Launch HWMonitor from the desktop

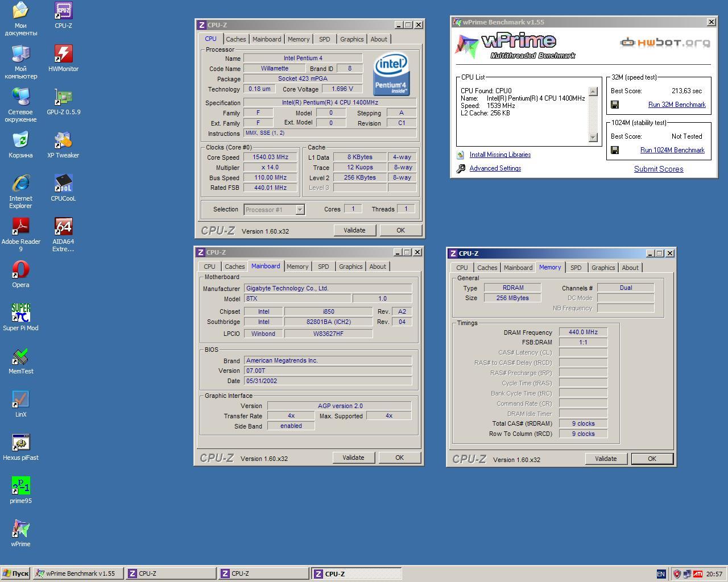coord(63,58)
